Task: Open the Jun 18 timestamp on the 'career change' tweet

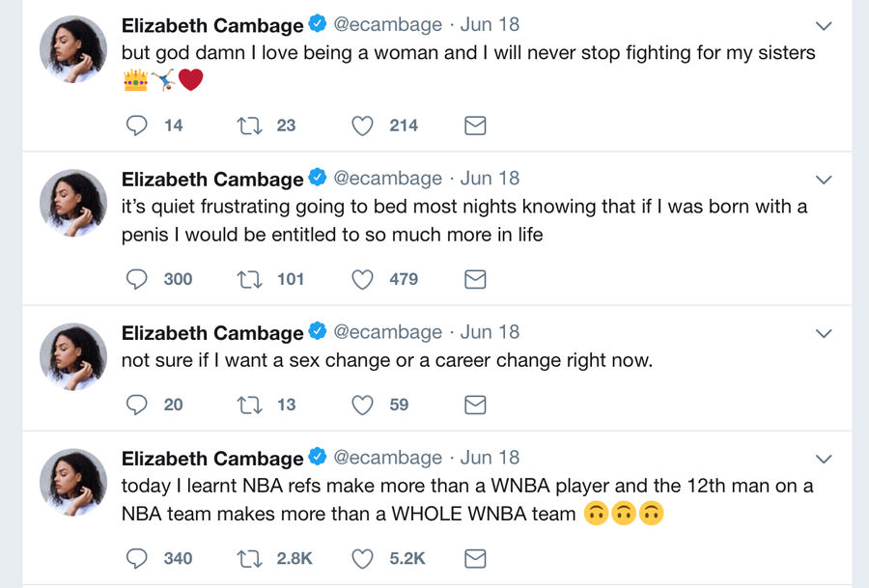Action: click(490, 332)
